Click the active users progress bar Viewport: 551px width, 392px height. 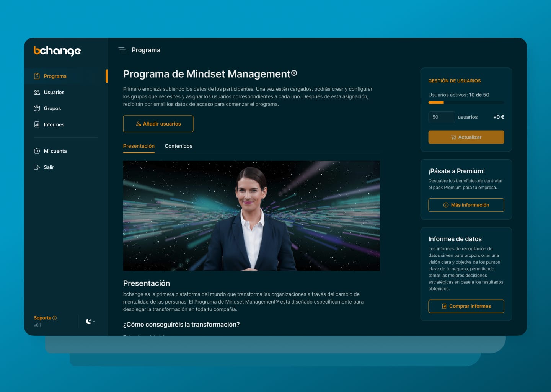point(466,103)
